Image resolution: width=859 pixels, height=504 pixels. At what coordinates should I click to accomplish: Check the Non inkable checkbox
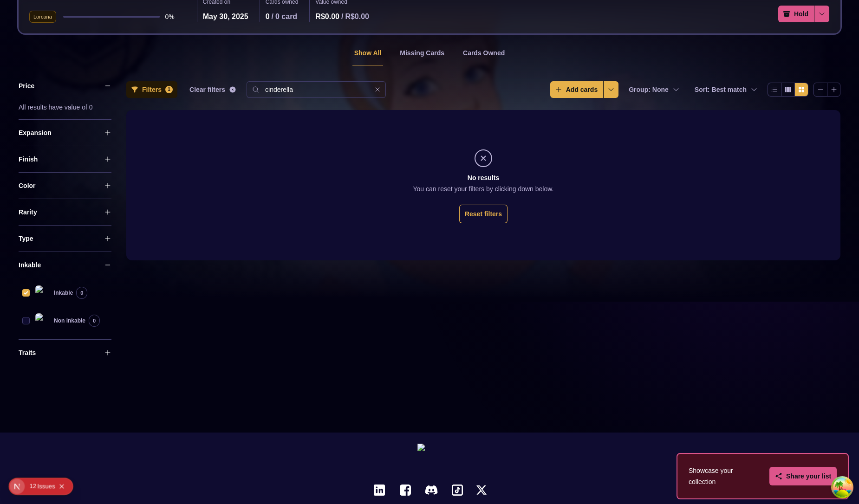26,321
